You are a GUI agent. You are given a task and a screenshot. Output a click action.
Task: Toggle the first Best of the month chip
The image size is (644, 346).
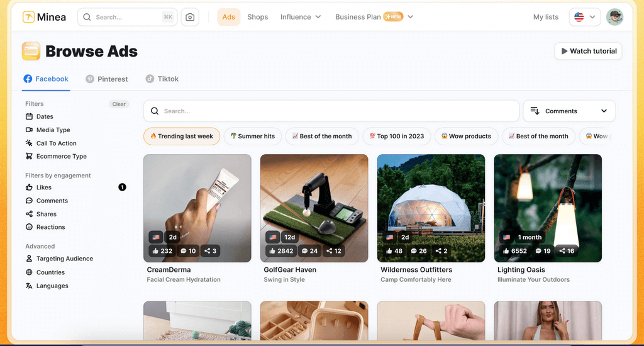click(x=322, y=136)
